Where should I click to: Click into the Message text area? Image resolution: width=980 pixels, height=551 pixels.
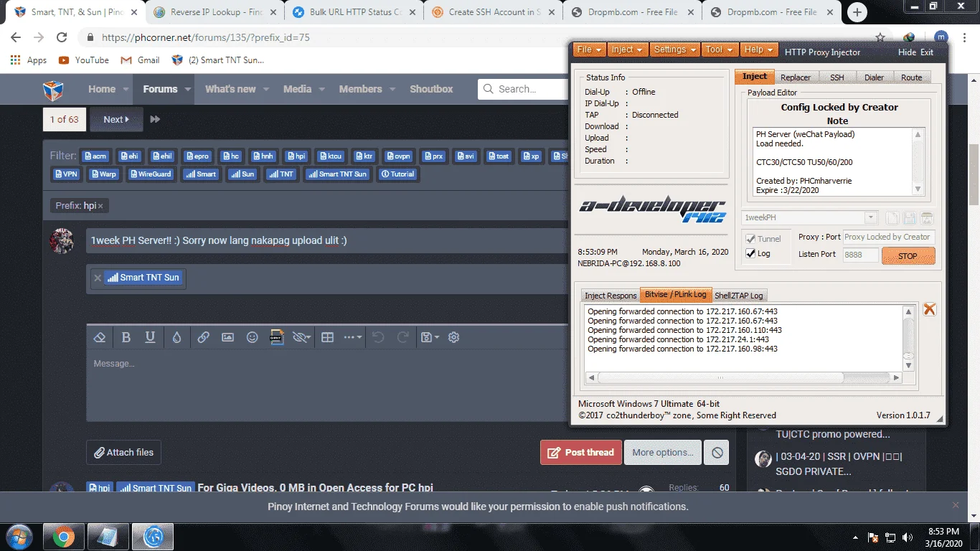coord(327,386)
